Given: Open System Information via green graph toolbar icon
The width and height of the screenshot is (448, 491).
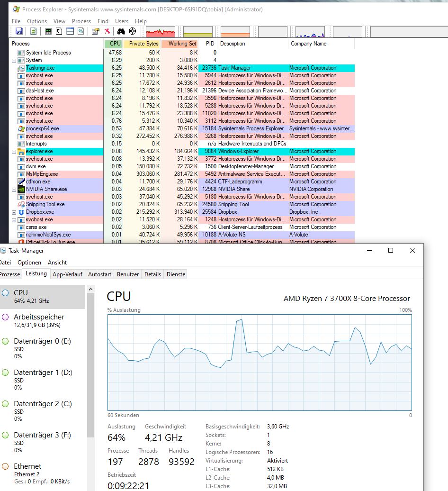Looking at the screenshot, I should (x=48, y=31).
